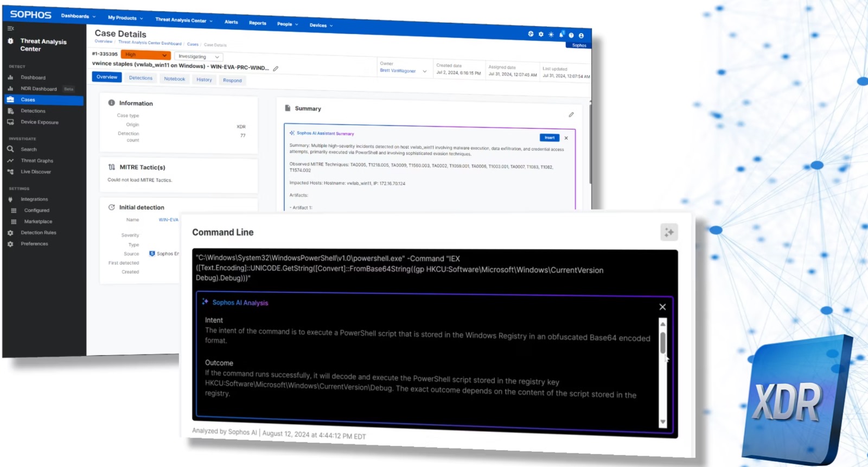
Task: Open Device Exposure in the sidebar
Action: pos(40,122)
